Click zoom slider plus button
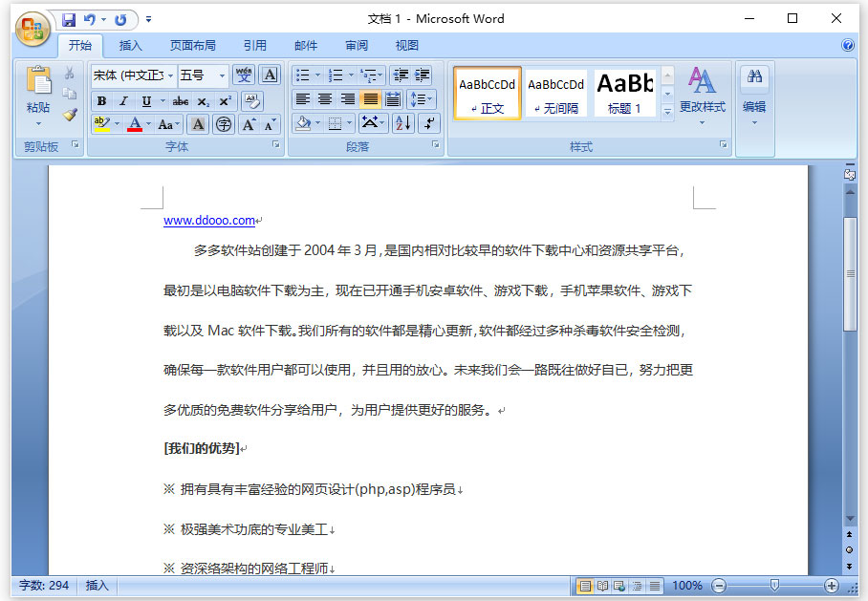 pos(832,585)
